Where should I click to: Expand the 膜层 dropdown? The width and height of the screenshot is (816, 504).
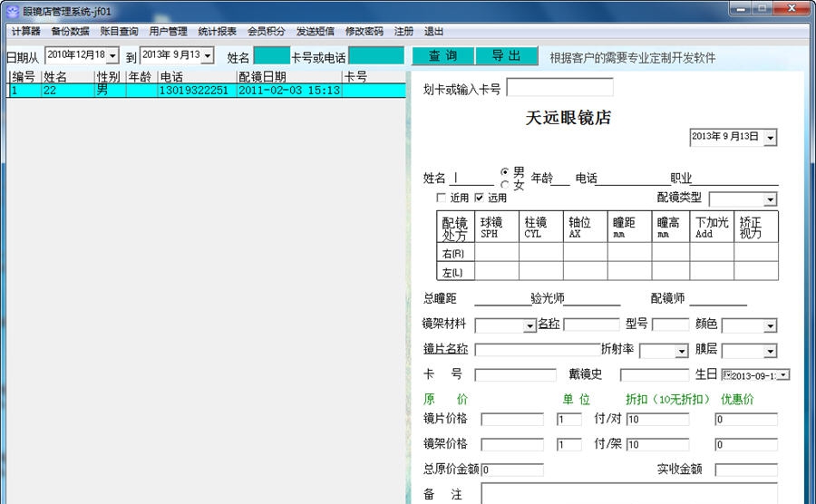coord(770,352)
